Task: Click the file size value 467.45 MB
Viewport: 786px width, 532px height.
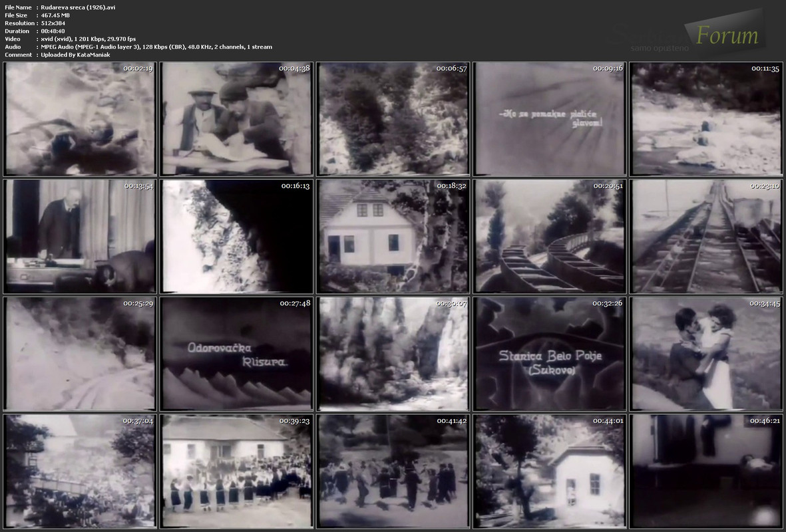Action: click(x=56, y=15)
